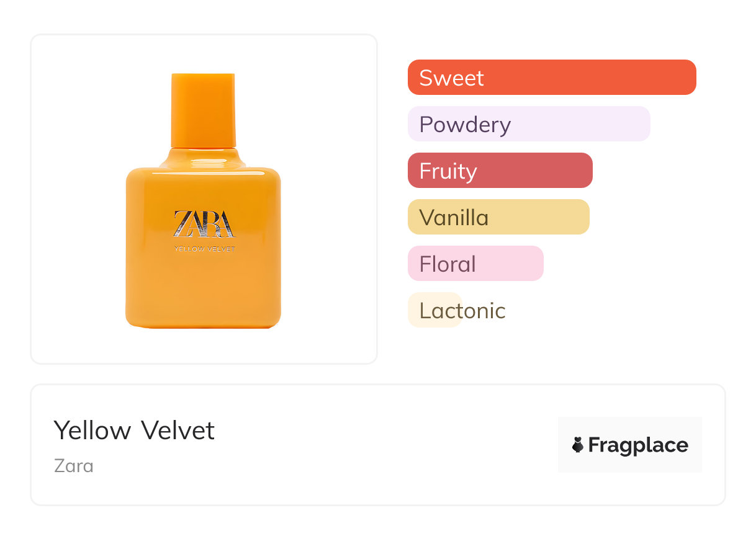Click the engraved Yellow Velvet bottle label
The height and width of the screenshot is (536, 756).
pos(204,249)
